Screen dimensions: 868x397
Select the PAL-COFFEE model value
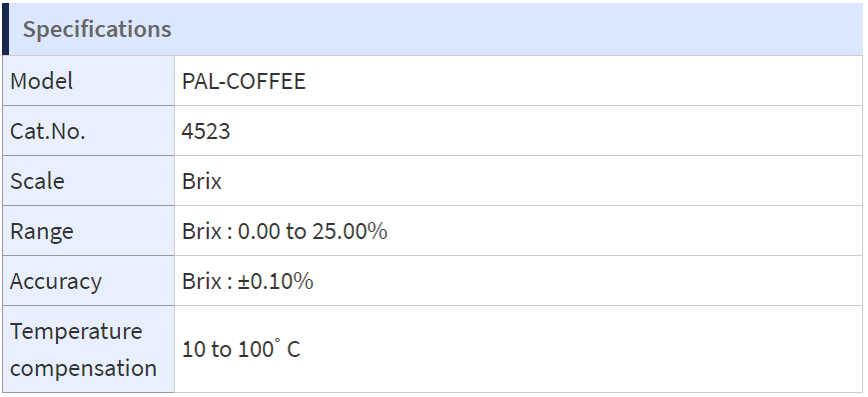coord(244,82)
